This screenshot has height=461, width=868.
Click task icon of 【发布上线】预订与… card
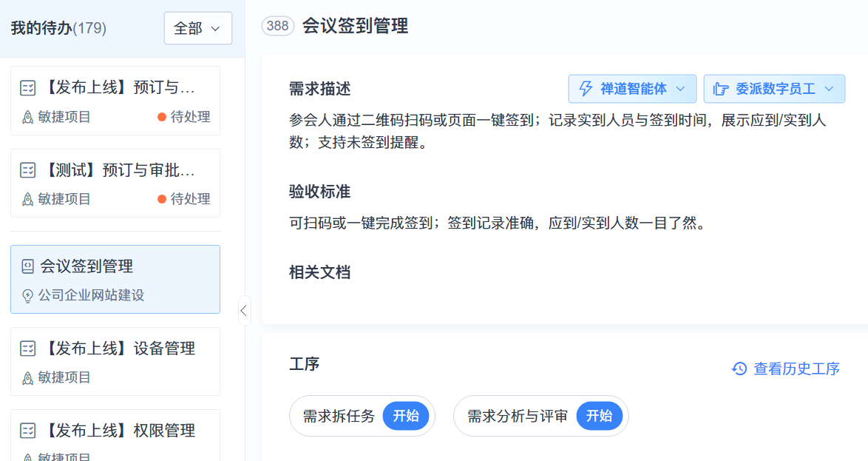[x=27, y=87]
